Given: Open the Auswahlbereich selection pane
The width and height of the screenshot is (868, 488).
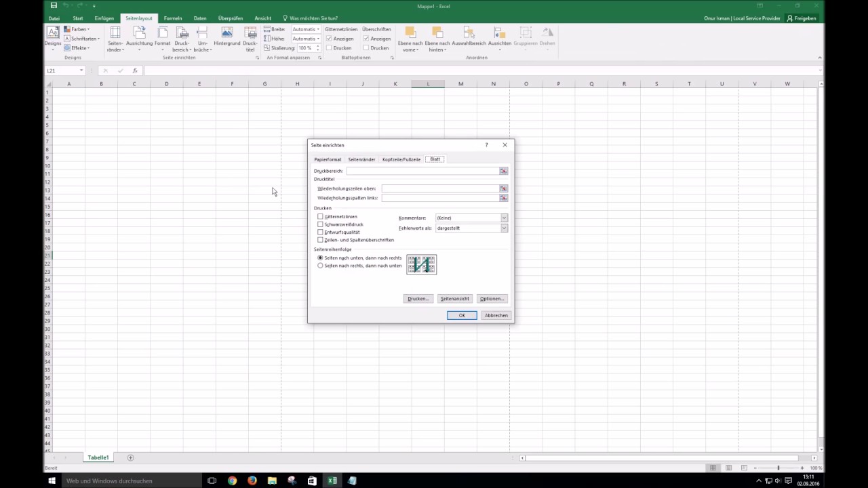Looking at the screenshot, I should (469, 37).
